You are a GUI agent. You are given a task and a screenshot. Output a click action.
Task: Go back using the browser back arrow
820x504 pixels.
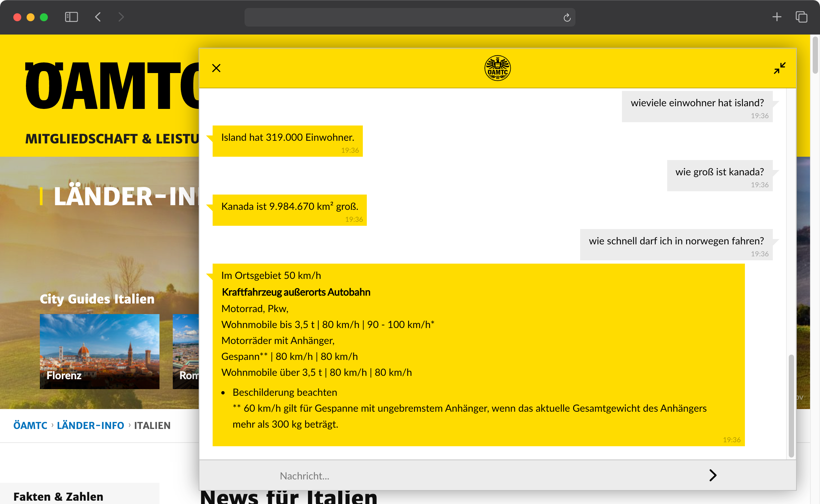click(x=98, y=17)
